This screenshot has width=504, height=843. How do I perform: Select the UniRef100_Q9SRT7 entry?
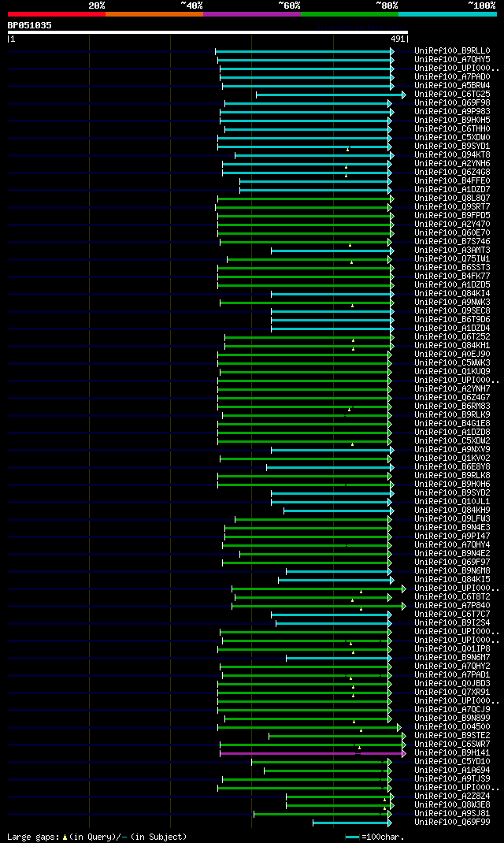452,207
